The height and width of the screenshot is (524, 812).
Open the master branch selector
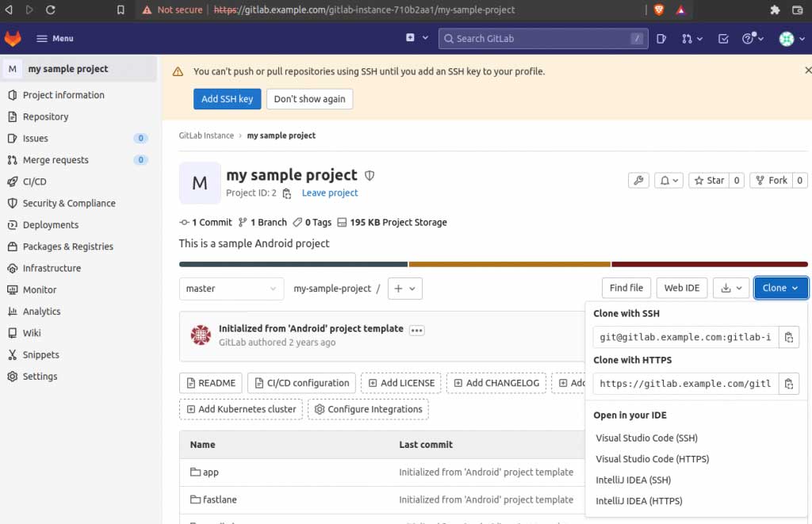tap(231, 289)
